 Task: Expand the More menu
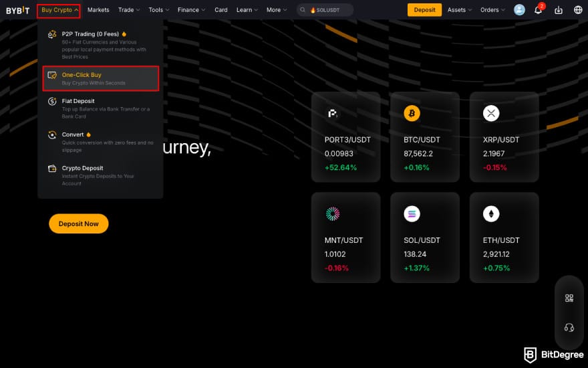277,10
